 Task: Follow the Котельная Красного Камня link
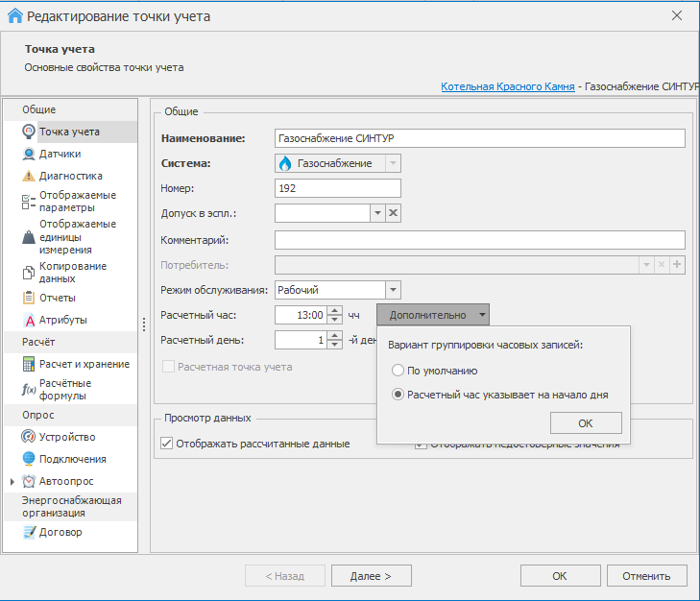[x=507, y=86]
